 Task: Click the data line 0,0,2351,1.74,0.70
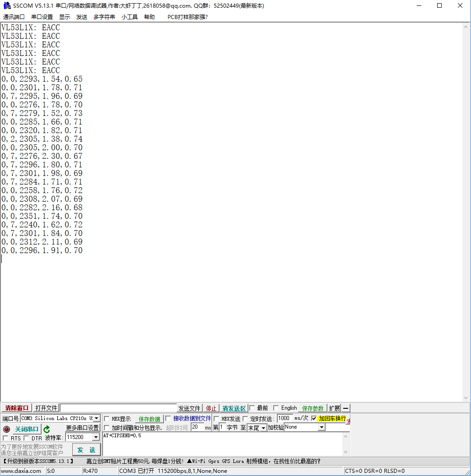(x=42, y=216)
